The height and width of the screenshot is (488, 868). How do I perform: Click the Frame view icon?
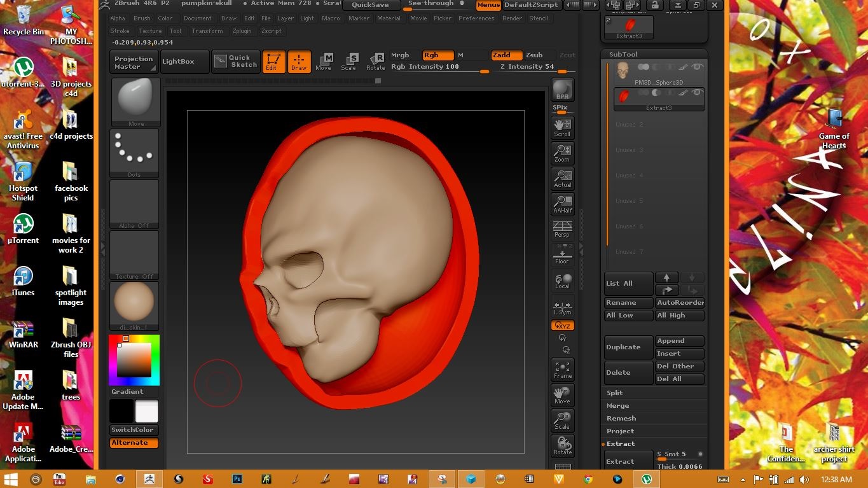click(x=562, y=370)
